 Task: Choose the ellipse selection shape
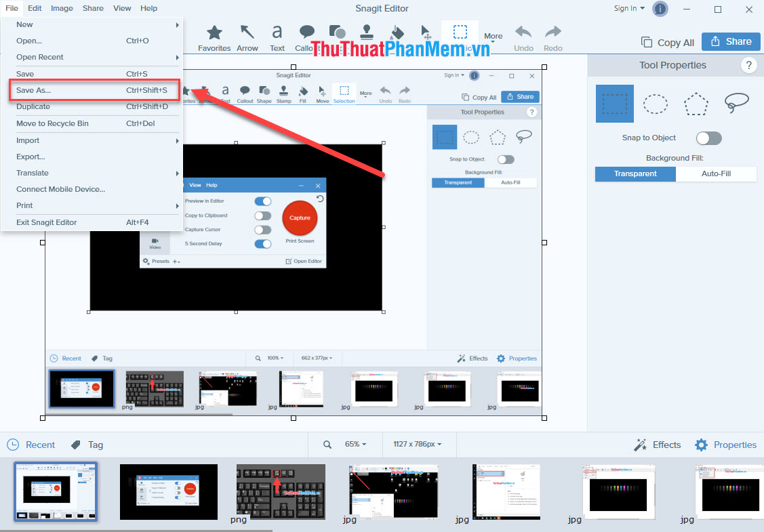[655, 103]
